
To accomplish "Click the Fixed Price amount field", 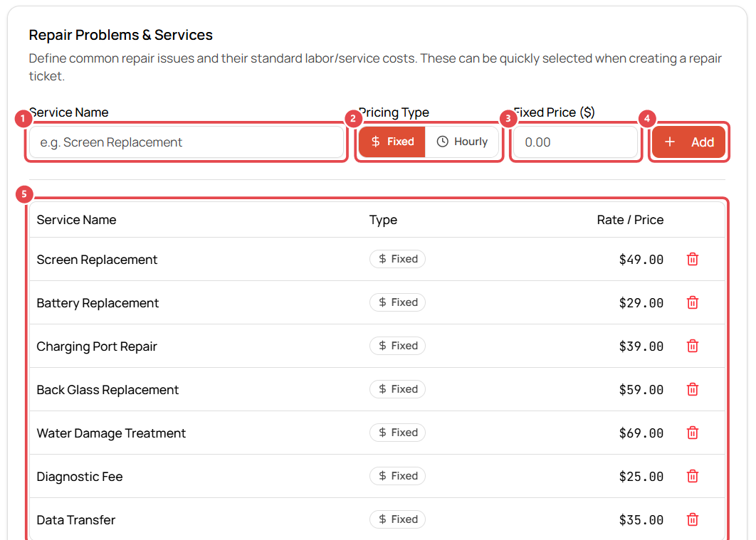I will coord(576,142).
